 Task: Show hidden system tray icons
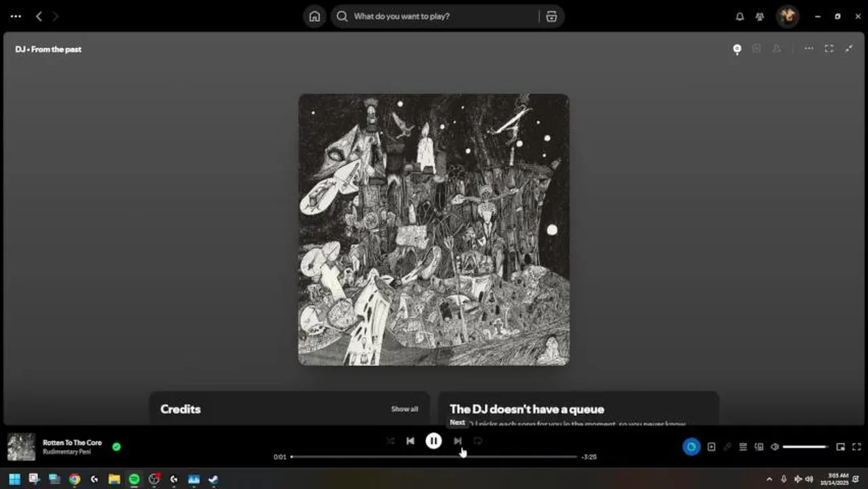pos(769,479)
